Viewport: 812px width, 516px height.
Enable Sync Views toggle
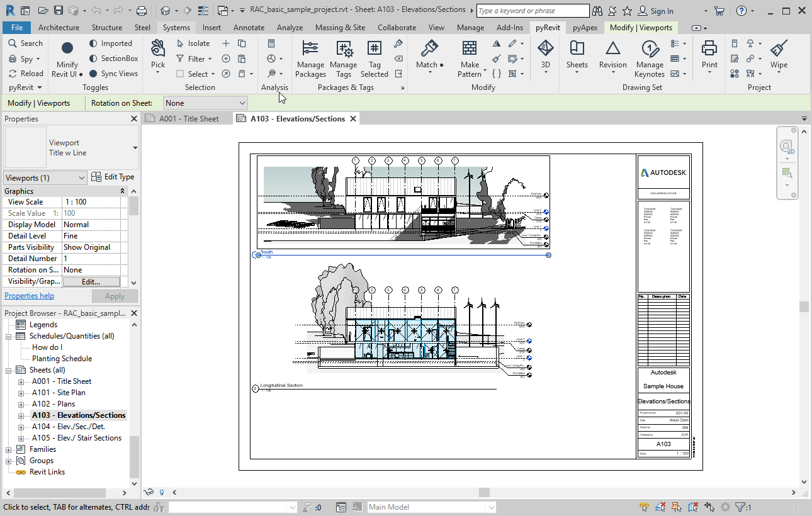click(114, 73)
